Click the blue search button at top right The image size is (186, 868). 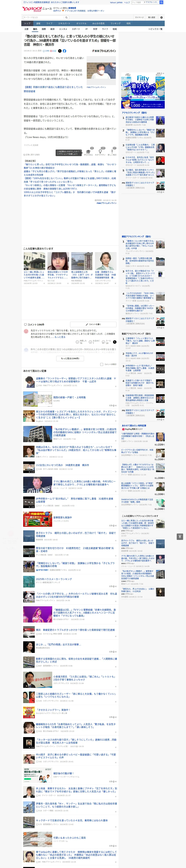coord(161,2)
